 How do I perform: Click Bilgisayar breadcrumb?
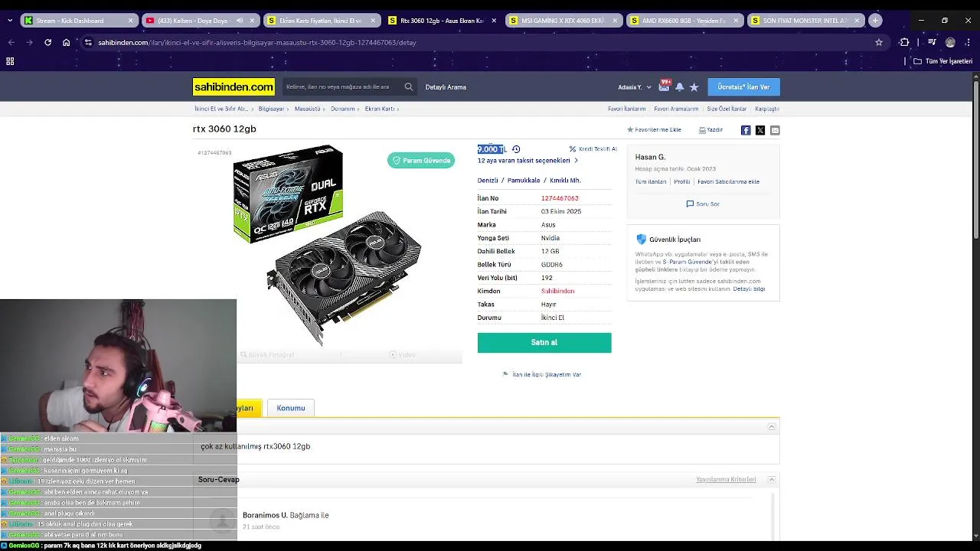(271, 109)
